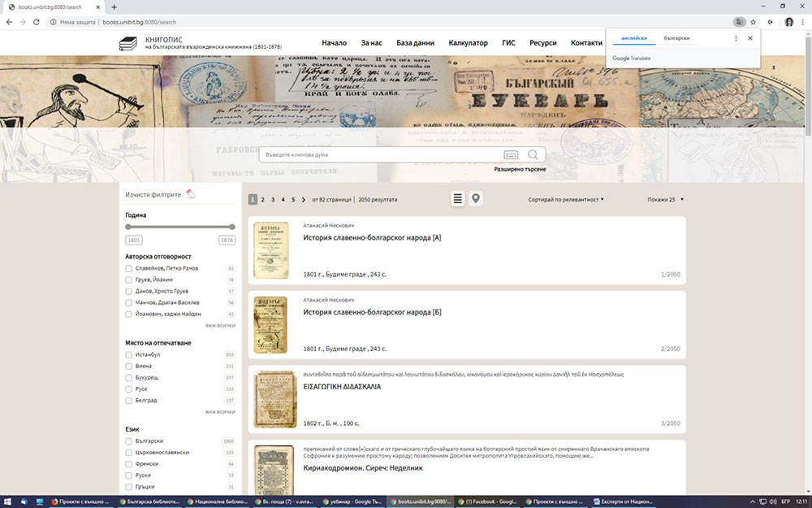Enable the Френски language filter

(x=128, y=464)
